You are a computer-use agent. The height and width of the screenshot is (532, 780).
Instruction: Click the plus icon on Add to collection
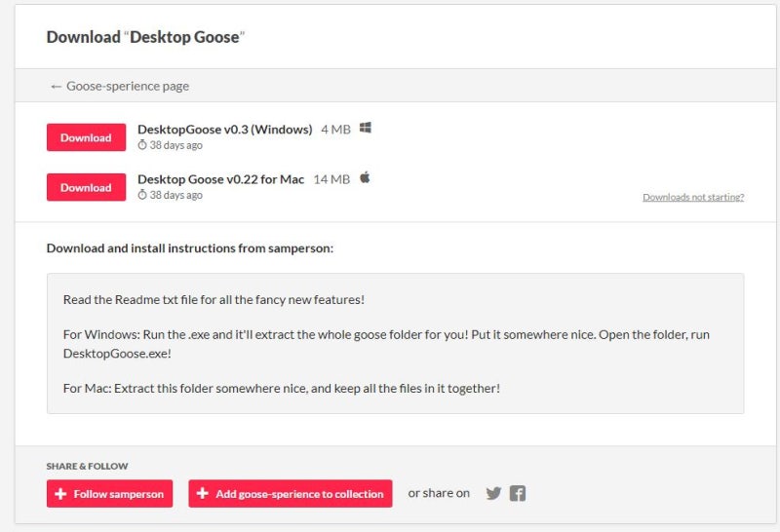coord(203,494)
